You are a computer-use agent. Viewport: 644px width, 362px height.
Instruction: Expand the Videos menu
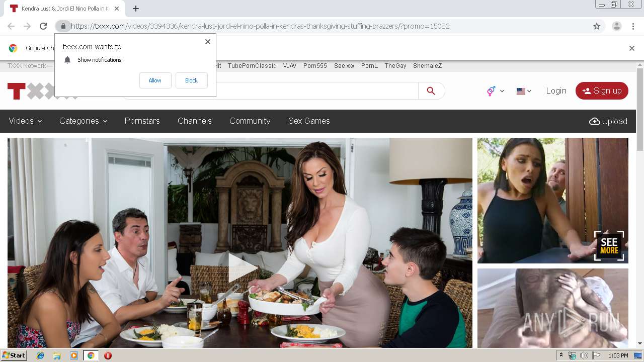point(25,121)
